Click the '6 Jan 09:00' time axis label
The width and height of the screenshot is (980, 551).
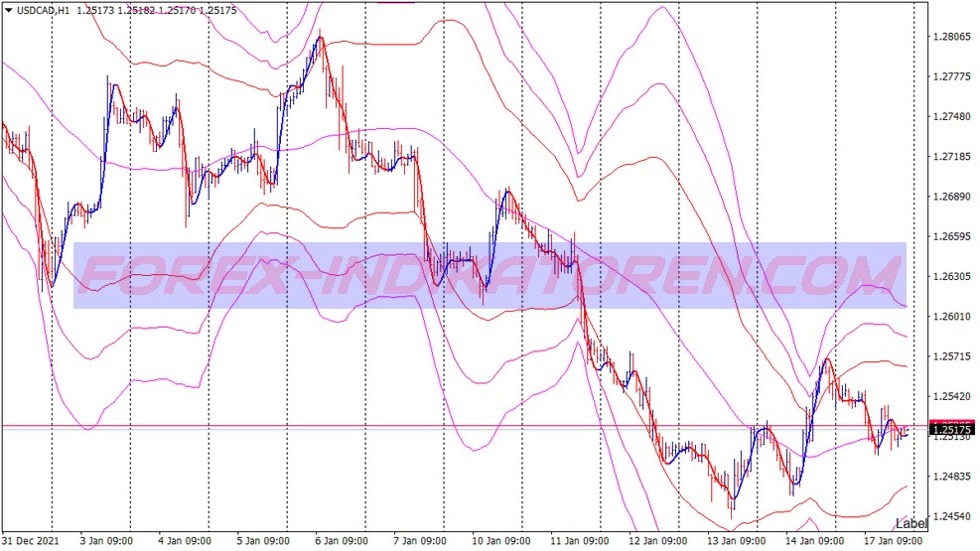pyautogui.click(x=342, y=540)
